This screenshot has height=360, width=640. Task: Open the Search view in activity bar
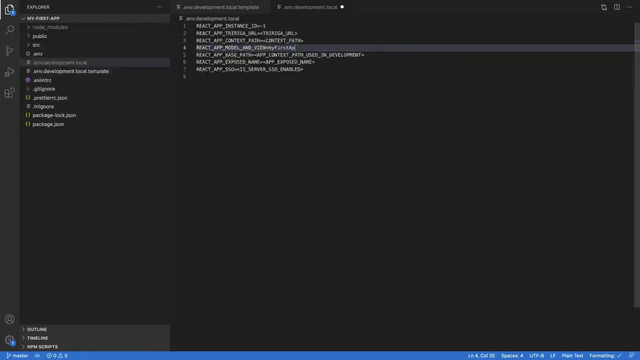click(x=9, y=30)
